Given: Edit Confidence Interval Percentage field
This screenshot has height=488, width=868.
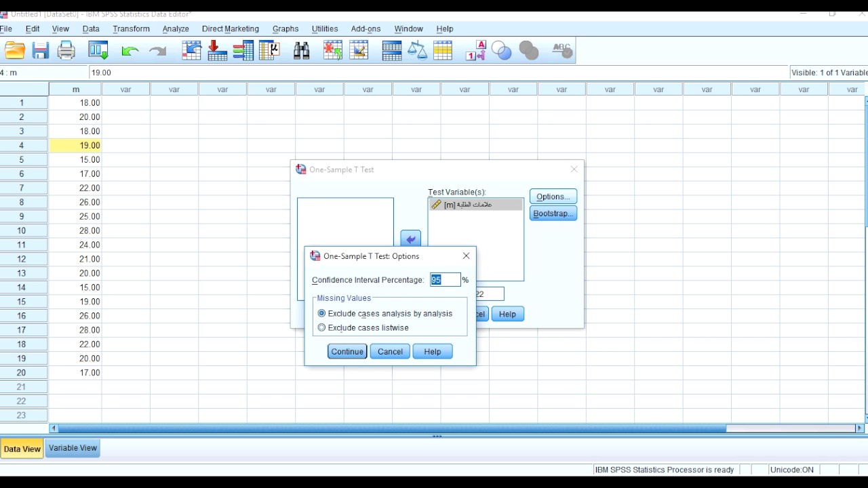Looking at the screenshot, I should 446,280.
